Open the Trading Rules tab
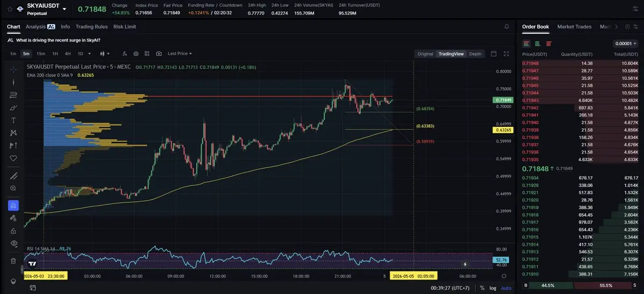 point(92,26)
